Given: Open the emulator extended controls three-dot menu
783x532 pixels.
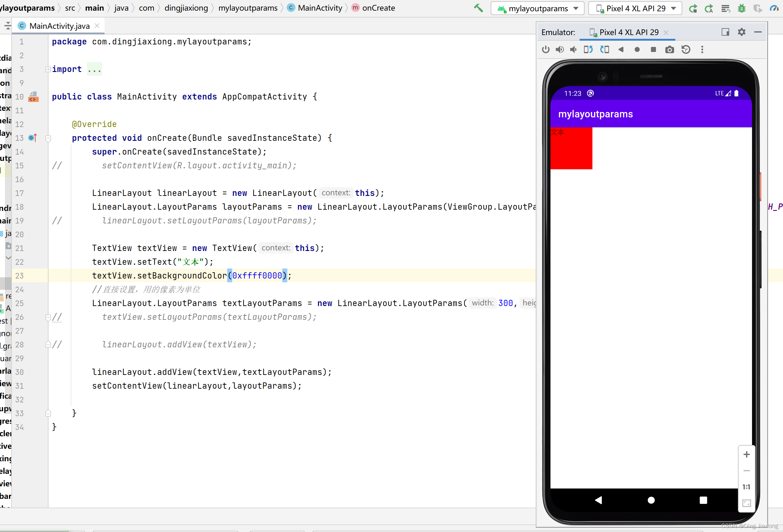Looking at the screenshot, I should [702, 49].
